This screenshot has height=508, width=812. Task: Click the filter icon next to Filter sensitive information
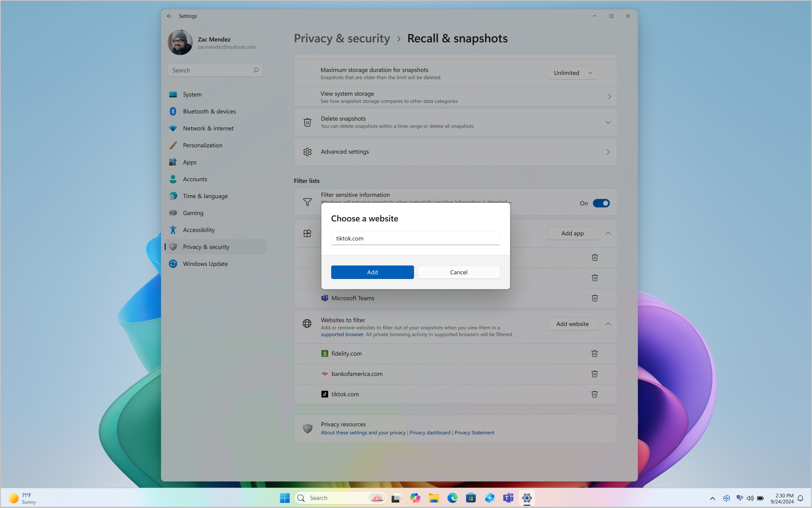point(307,202)
